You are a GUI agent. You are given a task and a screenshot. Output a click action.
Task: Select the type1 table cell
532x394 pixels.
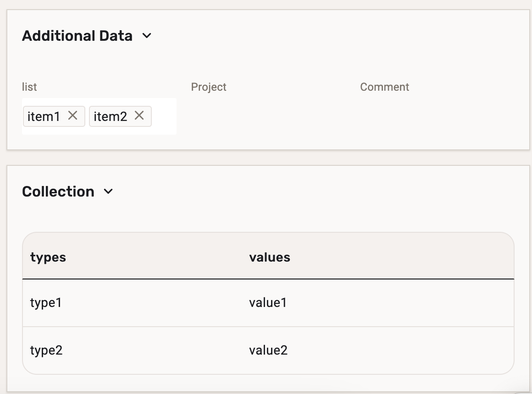click(x=46, y=303)
